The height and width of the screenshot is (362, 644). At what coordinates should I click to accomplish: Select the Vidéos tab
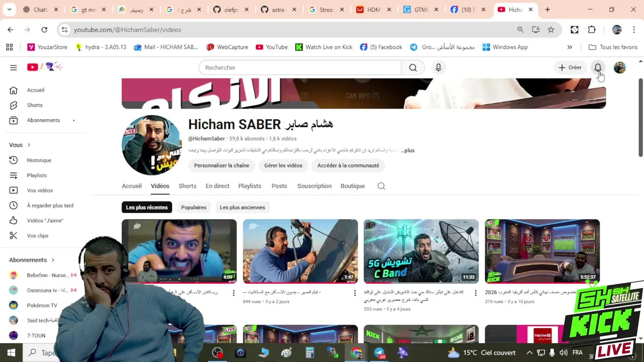(160, 186)
